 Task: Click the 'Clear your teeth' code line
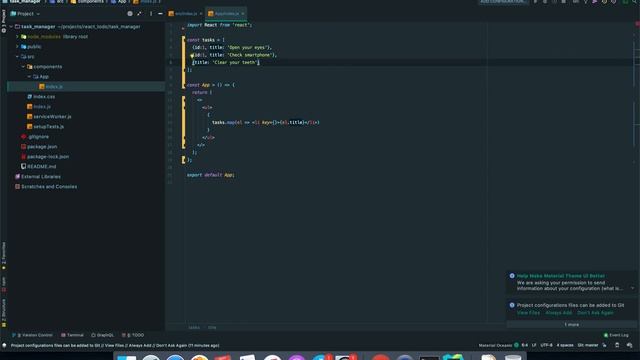[226, 62]
